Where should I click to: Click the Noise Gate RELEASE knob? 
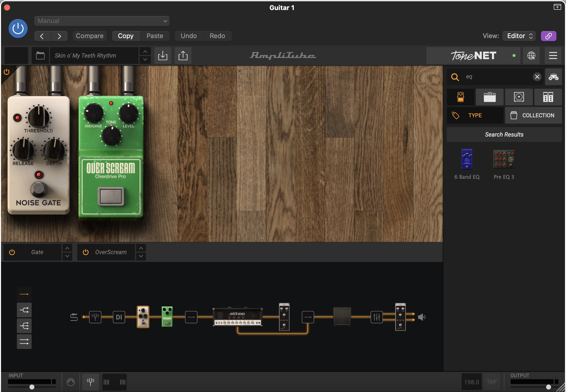(23, 149)
